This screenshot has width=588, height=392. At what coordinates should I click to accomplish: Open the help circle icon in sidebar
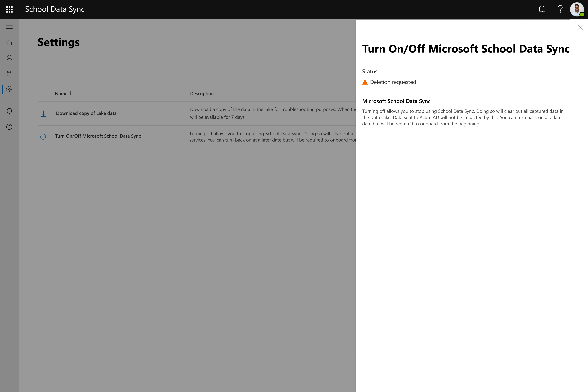click(x=9, y=127)
